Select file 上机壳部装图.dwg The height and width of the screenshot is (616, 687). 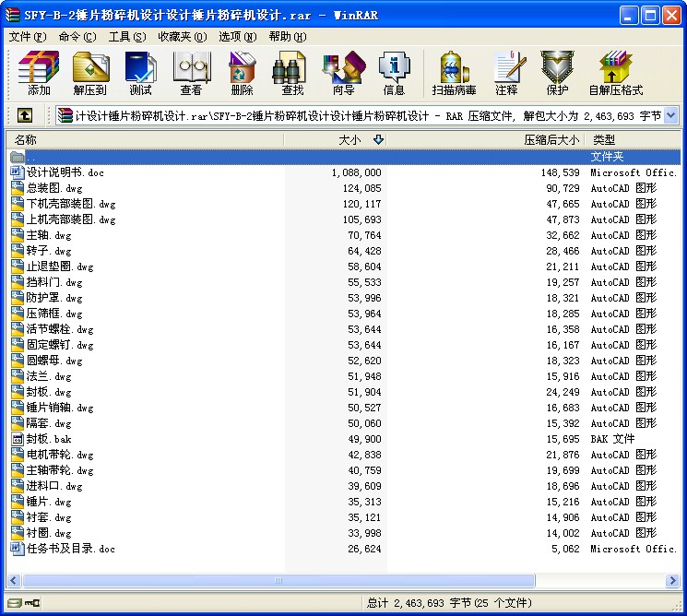tap(71, 219)
